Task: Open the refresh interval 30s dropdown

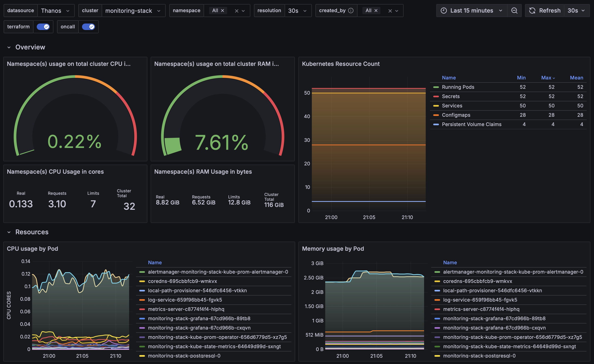Action: click(576, 11)
